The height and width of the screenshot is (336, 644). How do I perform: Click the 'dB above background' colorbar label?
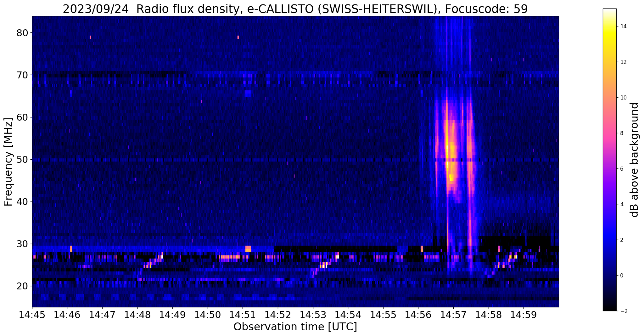(x=635, y=160)
